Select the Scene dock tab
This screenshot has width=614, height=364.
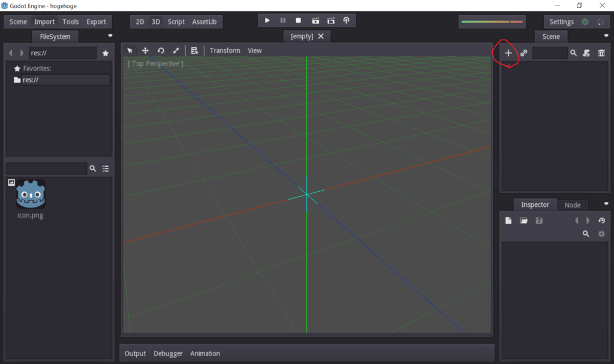coord(550,37)
